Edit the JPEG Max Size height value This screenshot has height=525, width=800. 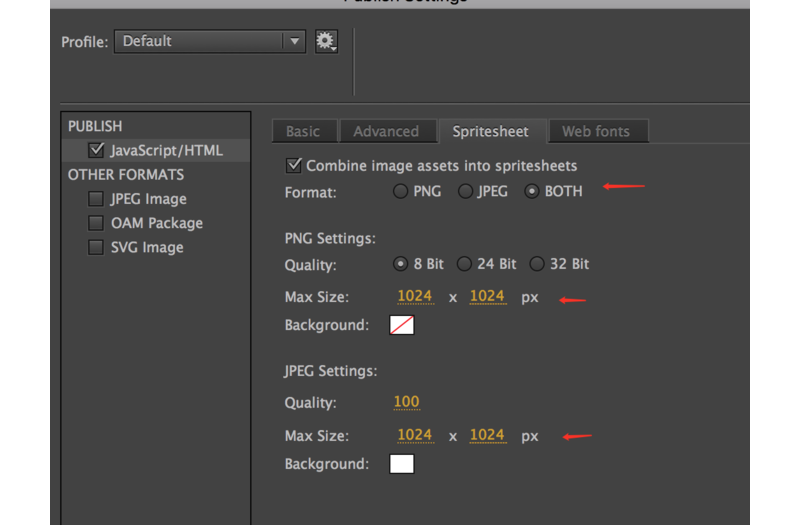(x=488, y=435)
